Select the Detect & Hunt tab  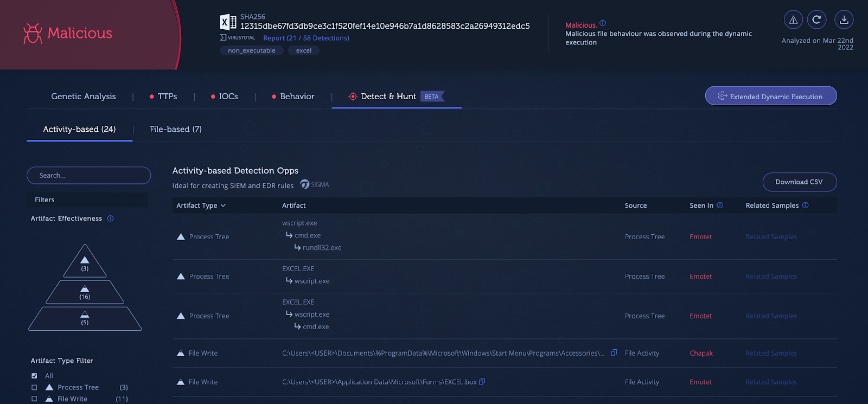(x=396, y=97)
